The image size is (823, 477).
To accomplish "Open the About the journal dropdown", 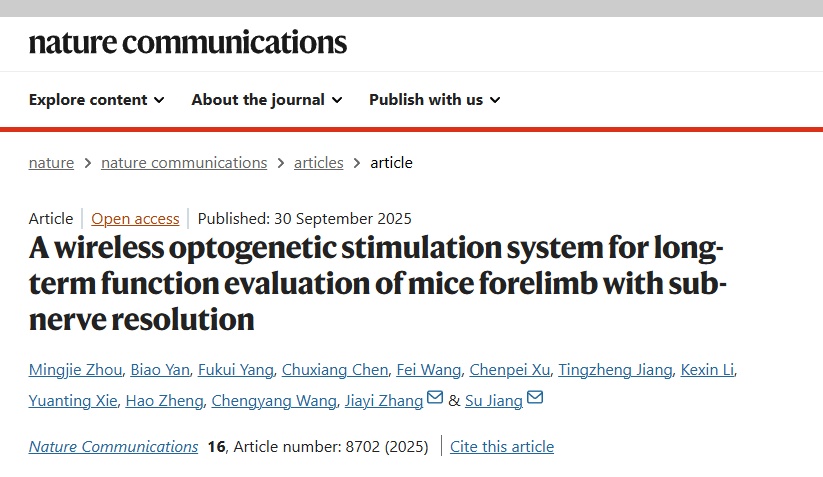I will pos(266,100).
